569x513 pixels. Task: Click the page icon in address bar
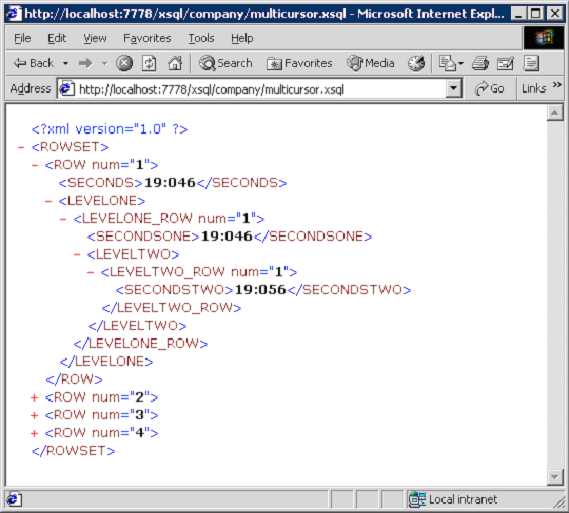[x=67, y=89]
